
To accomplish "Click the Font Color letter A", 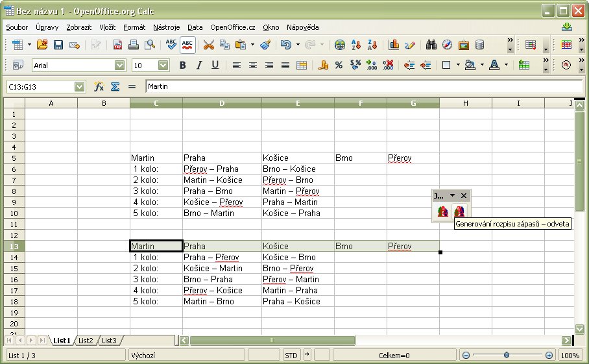I will pos(494,66).
